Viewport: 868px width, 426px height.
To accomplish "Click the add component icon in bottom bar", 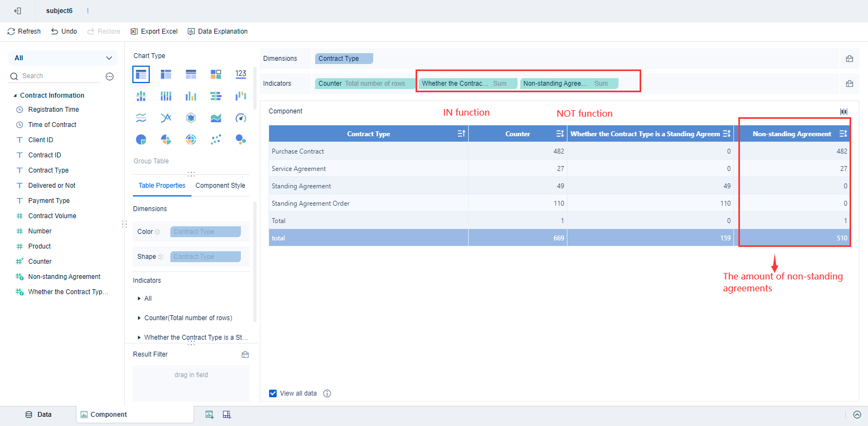I will (209, 415).
